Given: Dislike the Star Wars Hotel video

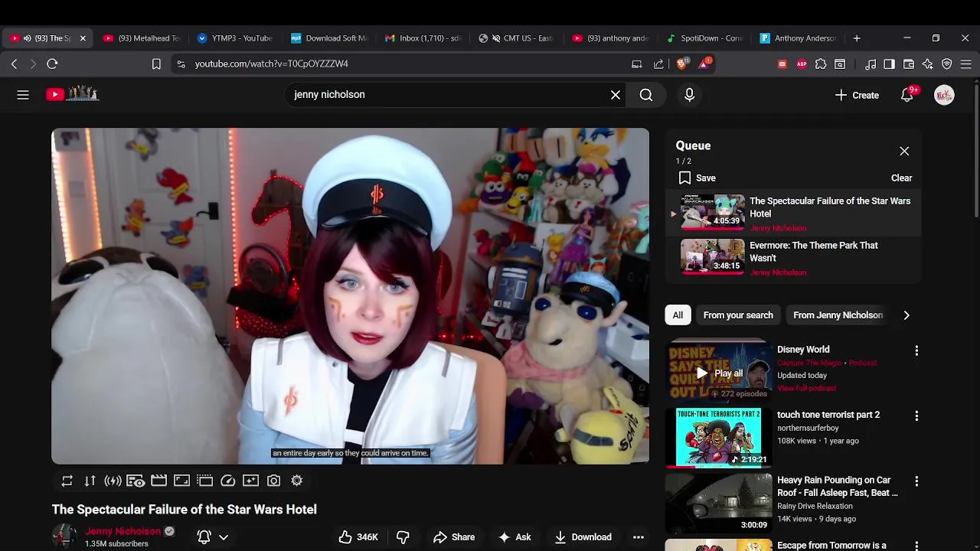Looking at the screenshot, I should pyautogui.click(x=403, y=537).
